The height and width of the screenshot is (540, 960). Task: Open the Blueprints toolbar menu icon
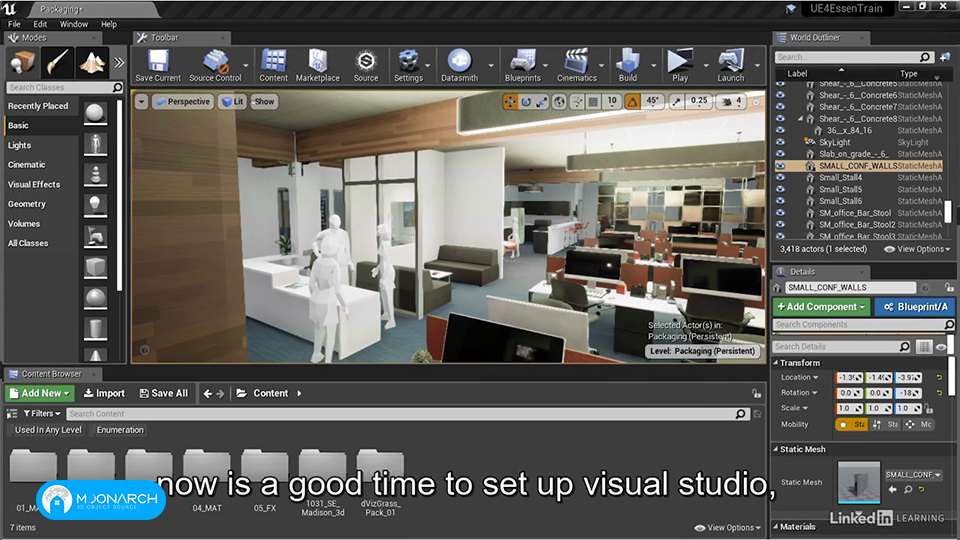[x=522, y=65]
